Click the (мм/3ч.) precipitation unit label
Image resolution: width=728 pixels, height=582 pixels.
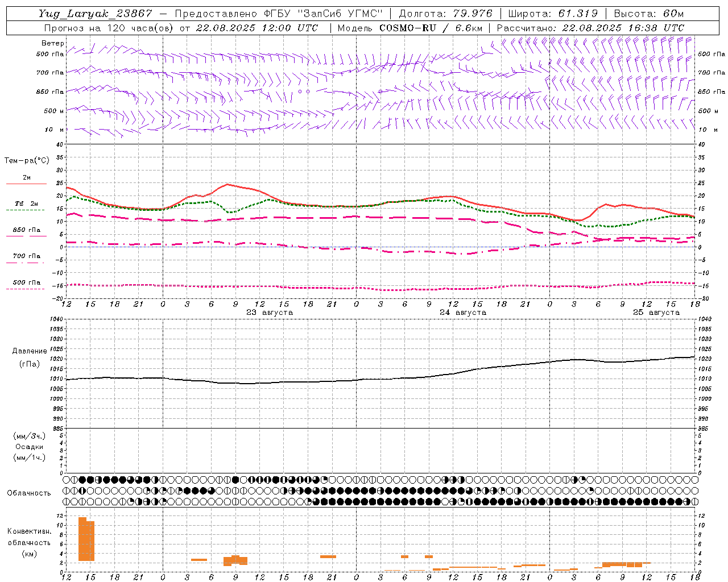30,436
